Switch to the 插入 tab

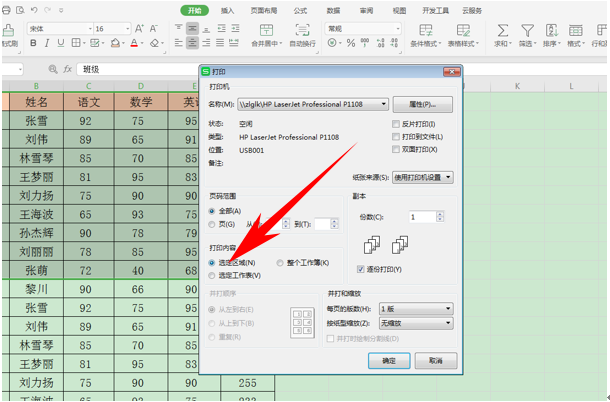point(228,11)
